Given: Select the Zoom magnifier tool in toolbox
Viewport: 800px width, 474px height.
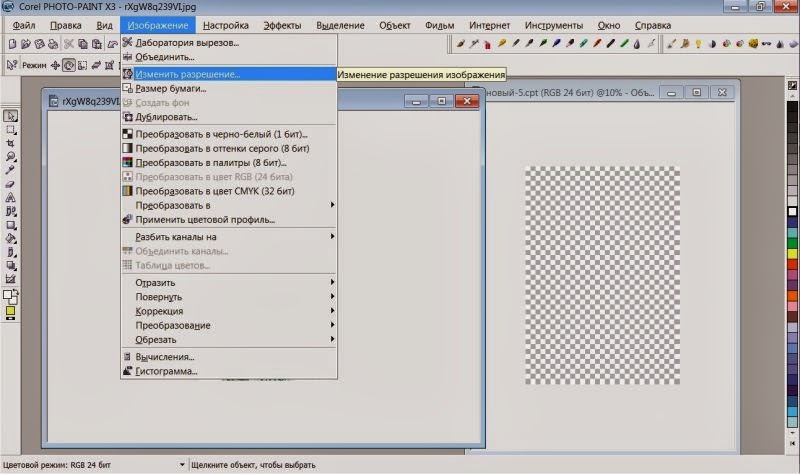Looking at the screenshot, I should coord(10,157).
